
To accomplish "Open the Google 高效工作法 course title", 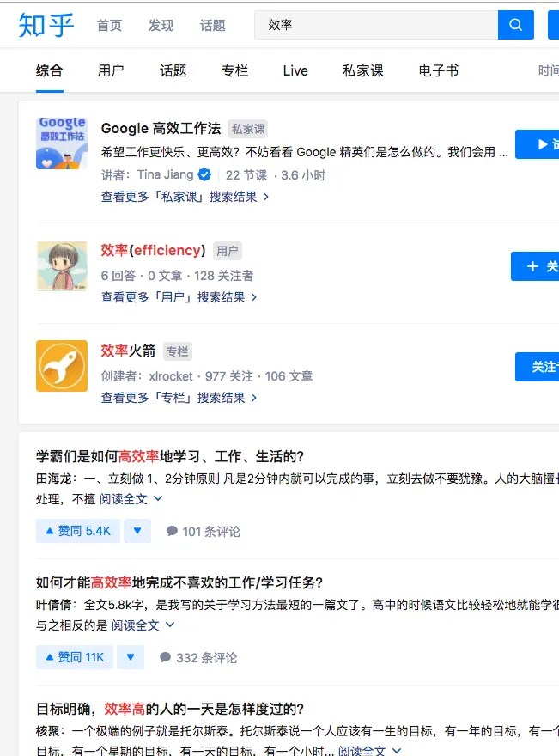I will point(161,128).
